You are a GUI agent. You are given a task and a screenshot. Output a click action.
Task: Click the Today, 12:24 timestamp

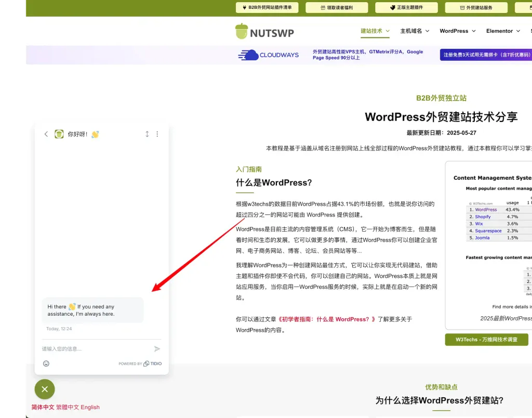coord(59,329)
